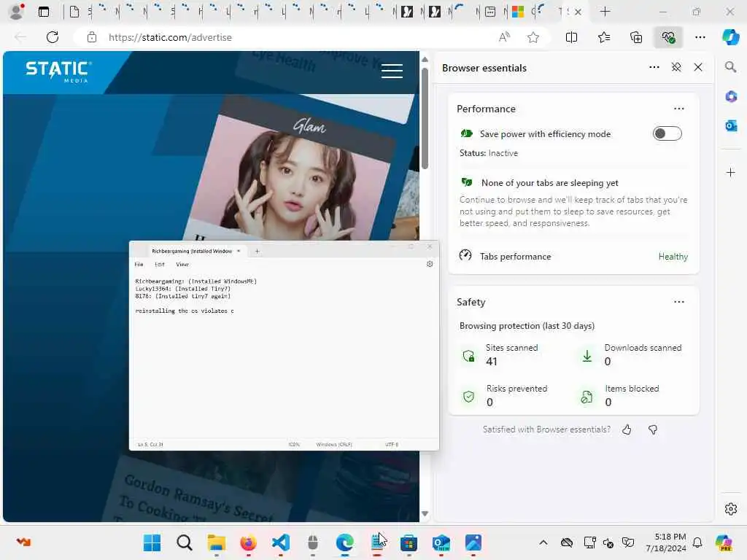The height and width of the screenshot is (560, 747).
Task: Toggle the efficiency mode switch
Action: coord(667,134)
